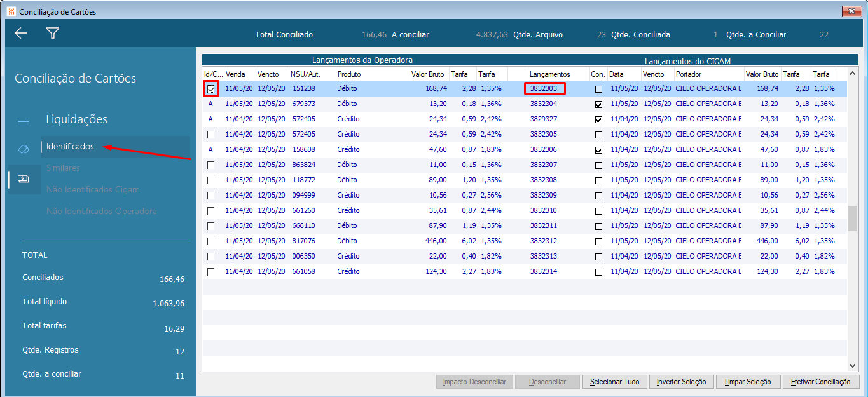Check Id/C checkbox for NSU 817076 row

pyautogui.click(x=210, y=241)
